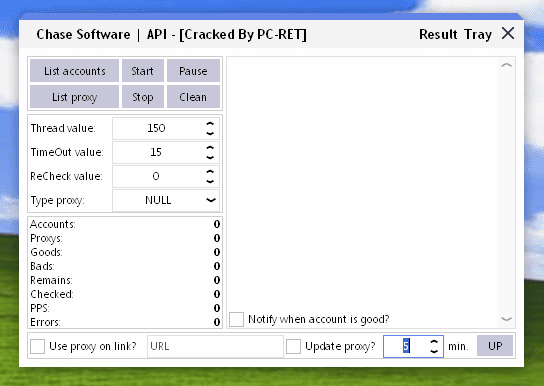Click the Clean button
Image resolution: width=544 pixels, height=386 pixels.
[x=193, y=97]
